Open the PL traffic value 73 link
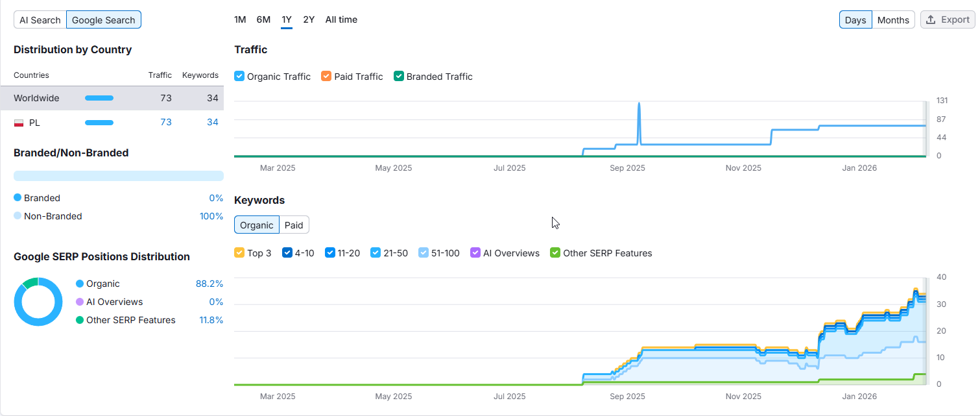The width and height of the screenshot is (980, 416). pos(166,123)
